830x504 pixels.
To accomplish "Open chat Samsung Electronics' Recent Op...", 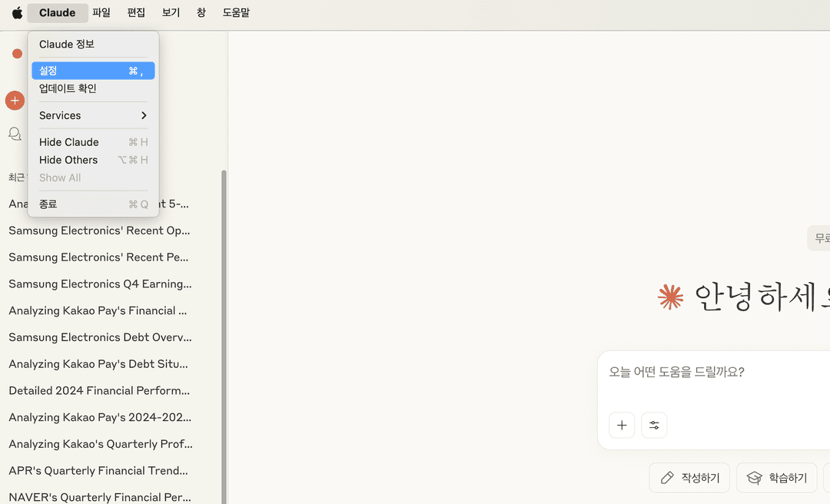I will pyautogui.click(x=99, y=230).
